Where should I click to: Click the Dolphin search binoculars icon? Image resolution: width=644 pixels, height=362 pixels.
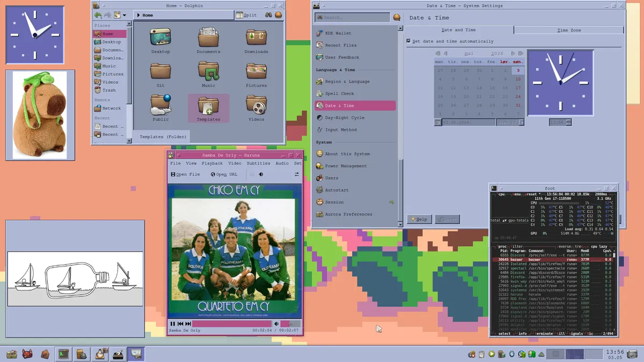(x=268, y=15)
